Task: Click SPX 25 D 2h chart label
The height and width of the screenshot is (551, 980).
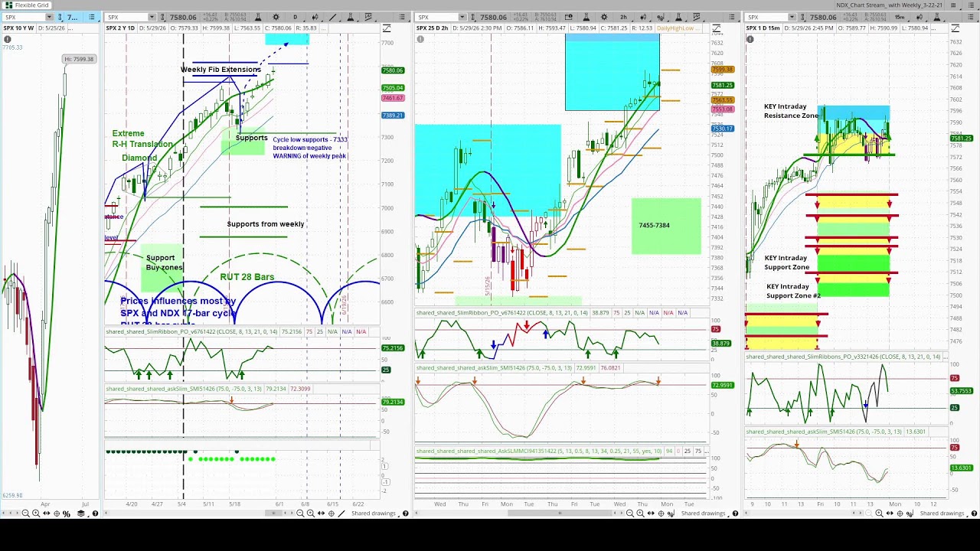Action: [433, 28]
